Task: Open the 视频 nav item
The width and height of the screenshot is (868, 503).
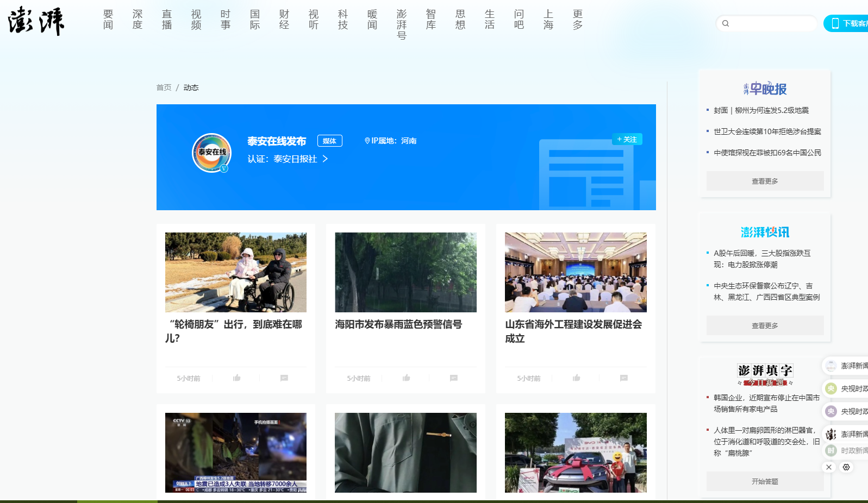Action: pyautogui.click(x=196, y=20)
